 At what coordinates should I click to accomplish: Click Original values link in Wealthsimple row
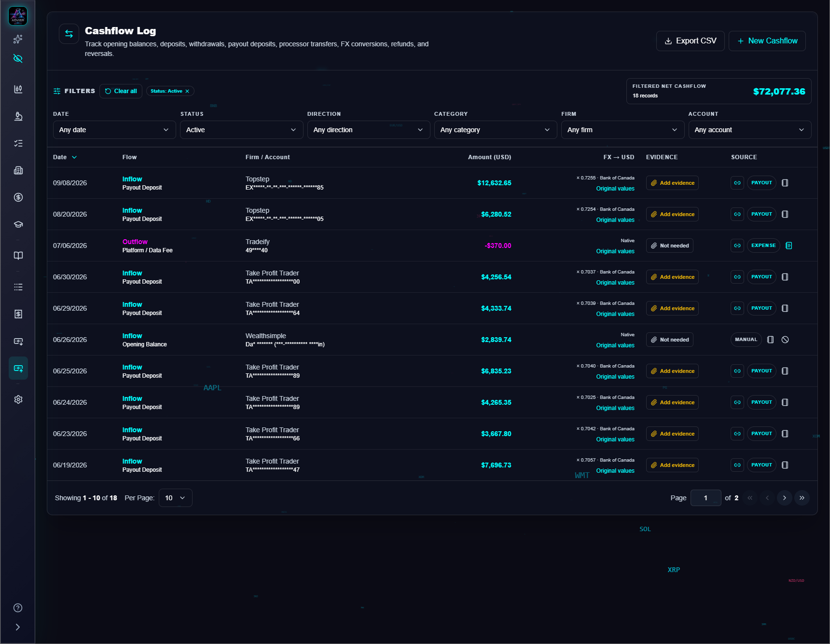click(615, 345)
